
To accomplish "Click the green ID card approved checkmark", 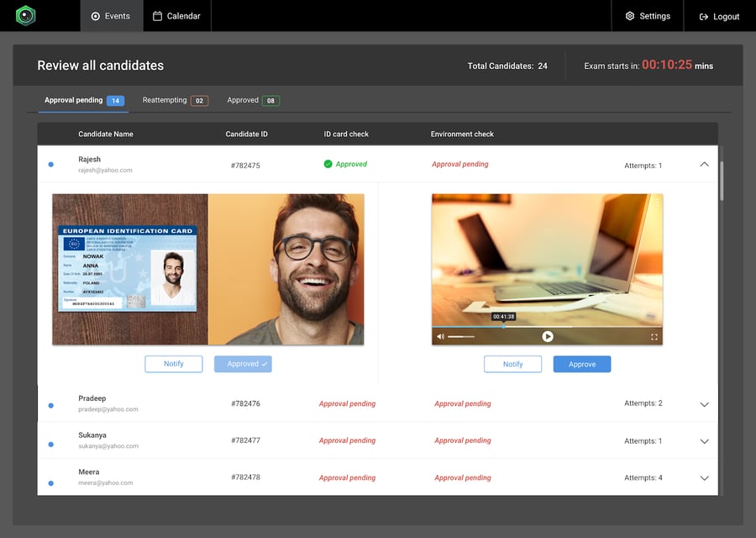I will click(328, 164).
